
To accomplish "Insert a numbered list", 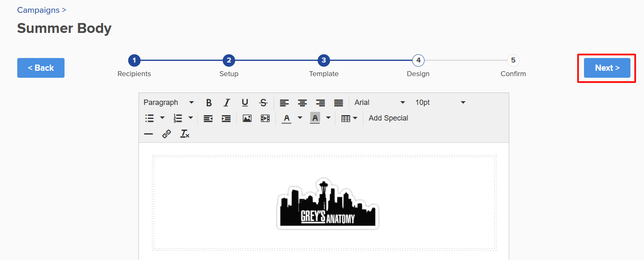I will coord(178,118).
